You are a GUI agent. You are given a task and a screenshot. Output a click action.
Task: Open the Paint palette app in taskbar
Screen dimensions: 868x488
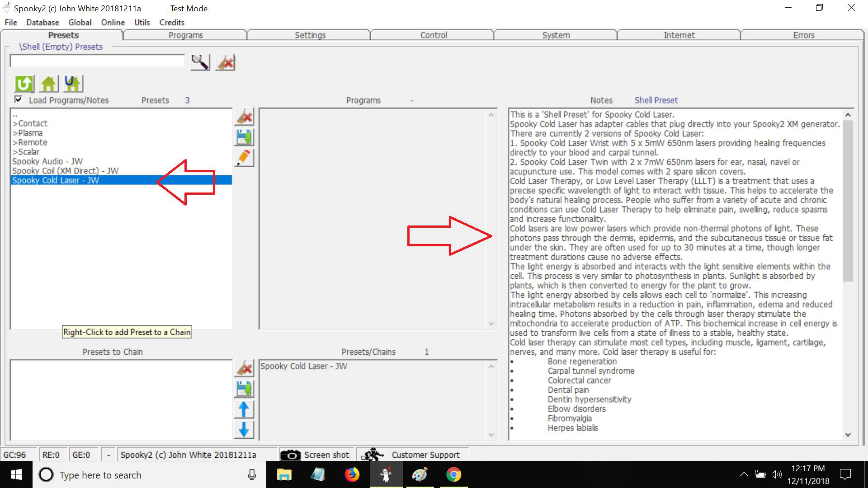pos(420,475)
